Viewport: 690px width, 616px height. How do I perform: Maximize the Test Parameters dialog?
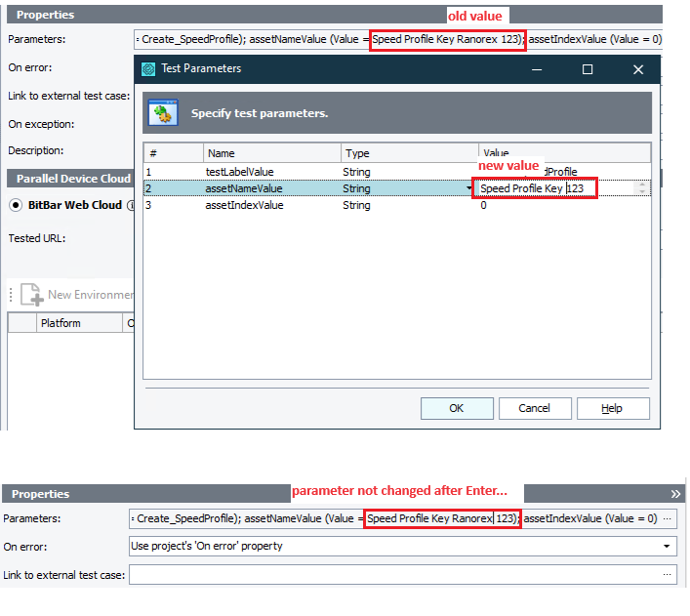(x=588, y=69)
